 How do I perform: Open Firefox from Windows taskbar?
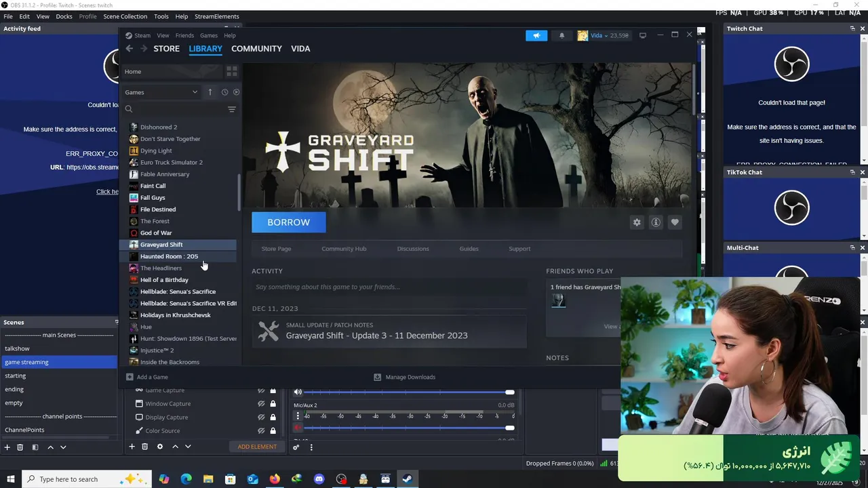tap(274, 479)
